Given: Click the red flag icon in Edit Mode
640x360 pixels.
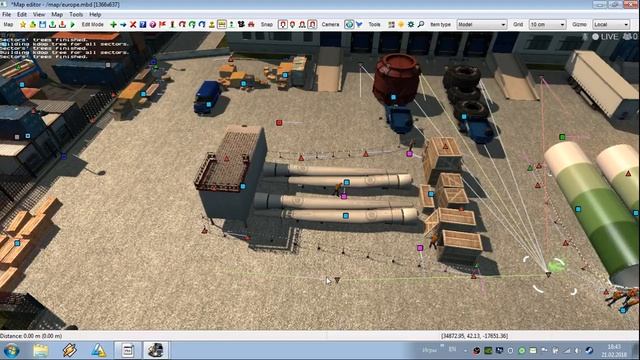Looking at the screenshot, I should coord(162,25).
